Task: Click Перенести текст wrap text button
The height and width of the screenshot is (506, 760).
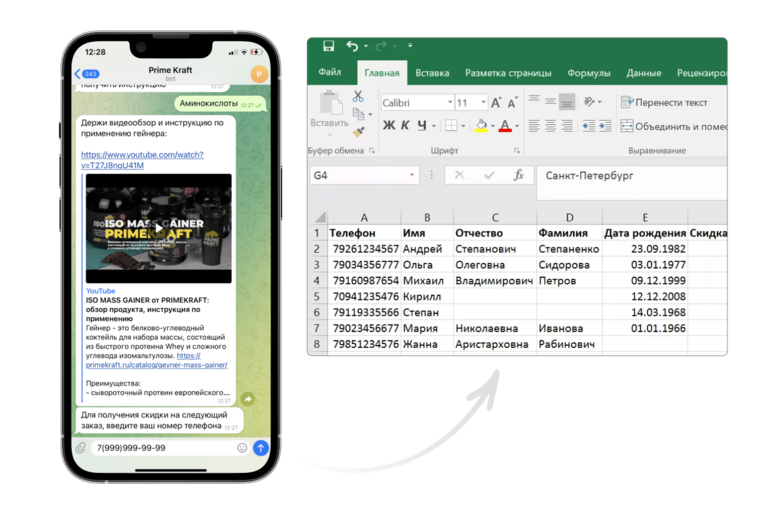Action: pos(664,102)
